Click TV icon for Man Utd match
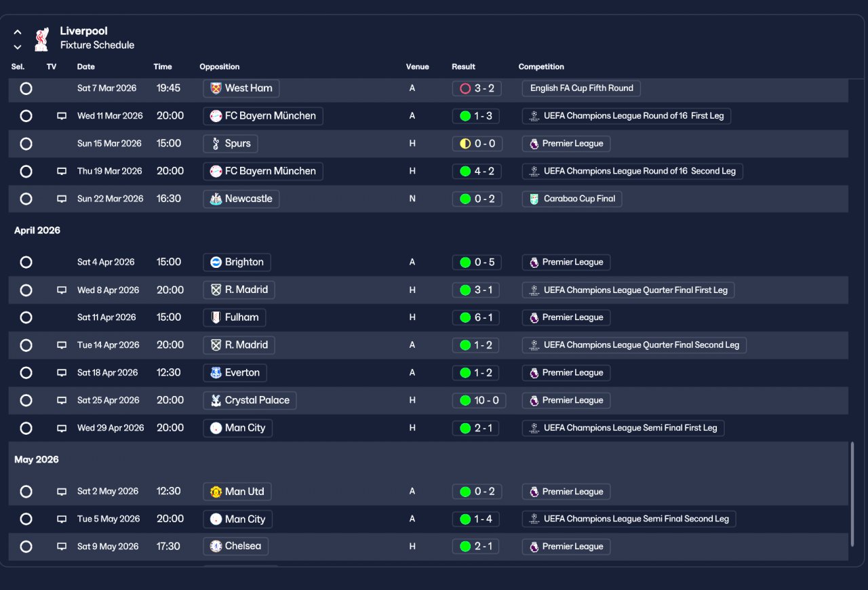868x590 pixels. pyautogui.click(x=62, y=492)
